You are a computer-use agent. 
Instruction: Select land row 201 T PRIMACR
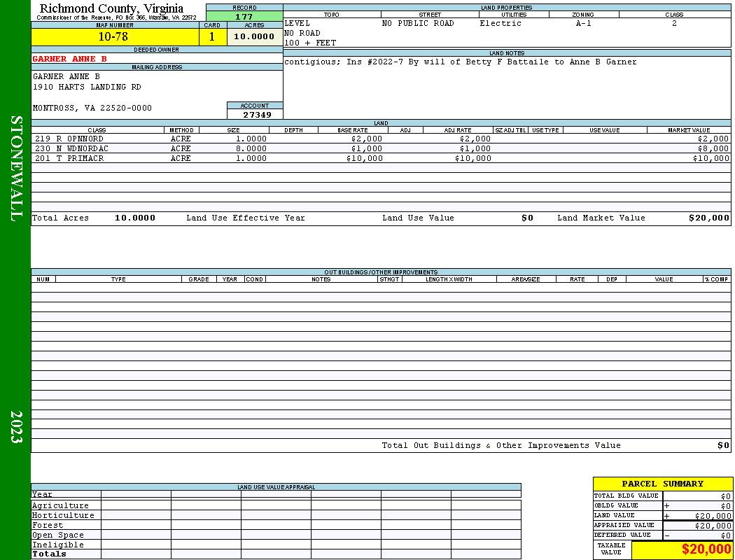pyautogui.click(x=381, y=158)
